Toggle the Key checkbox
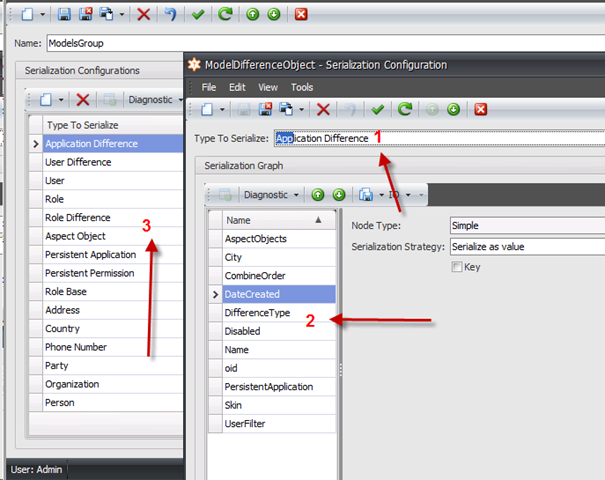 (x=457, y=267)
